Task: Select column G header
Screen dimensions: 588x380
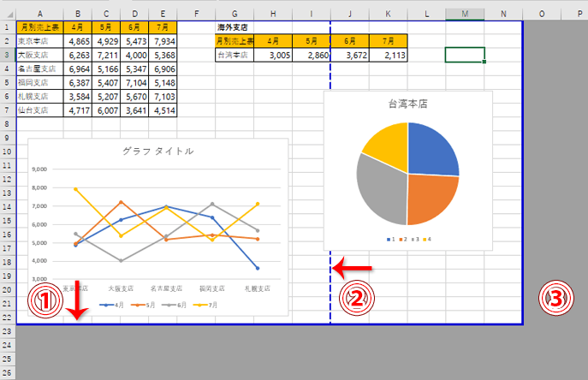Action: [x=235, y=14]
